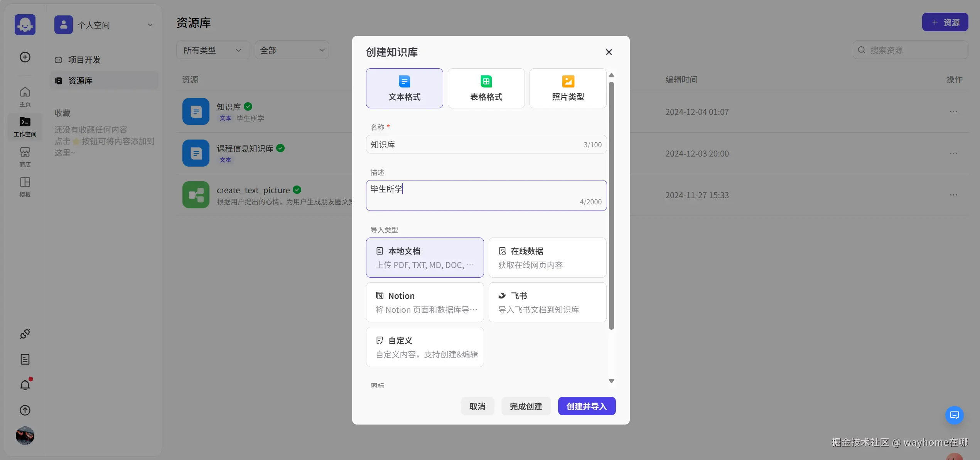
Task: Open the actions menu for 知识库 resource
Action: pyautogui.click(x=954, y=112)
